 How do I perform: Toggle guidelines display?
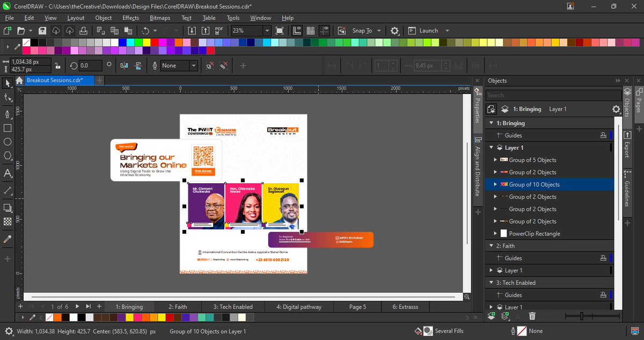tap(324, 31)
